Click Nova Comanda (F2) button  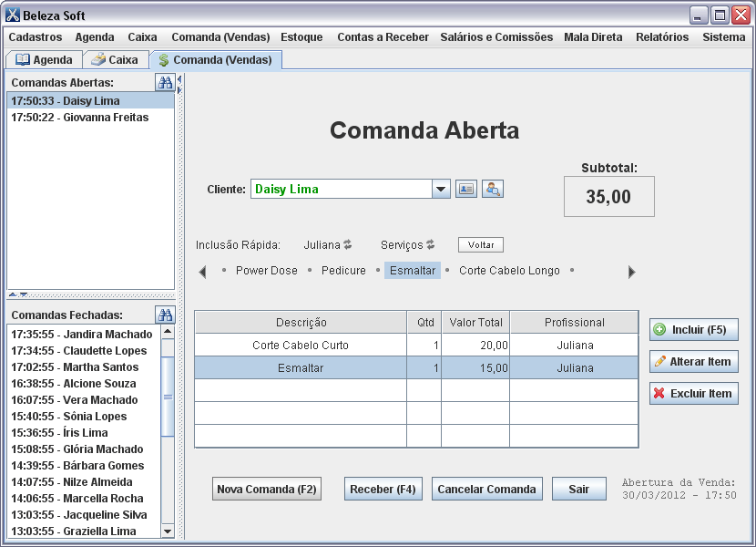pyautogui.click(x=267, y=489)
